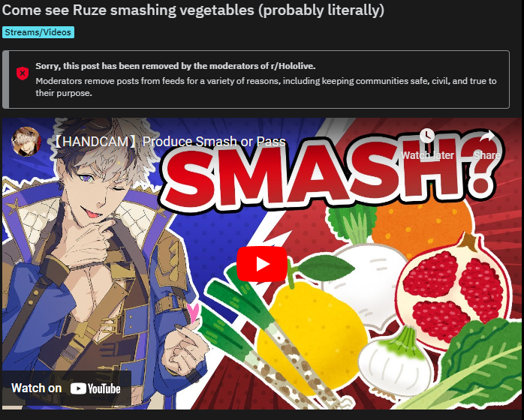Viewport: 524px width, 420px height.
Task: Click the YouTube logo in Watch on bar
Action: click(x=95, y=388)
